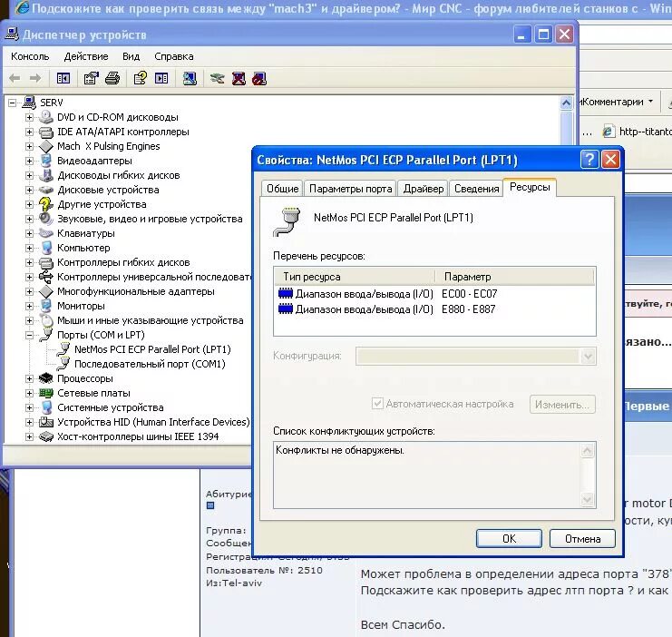Image resolution: width=672 pixels, height=637 pixels.
Task: Select the Ресурсы tab
Action: [530, 187]
